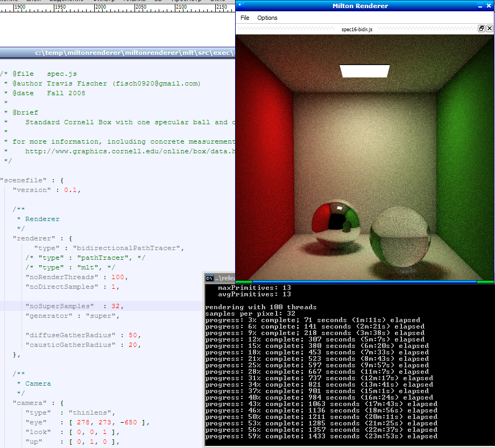This screenshot has height=448, width=495.
Task: Open the File menu in Milton Renderer
Action: (x=245, y=18)
